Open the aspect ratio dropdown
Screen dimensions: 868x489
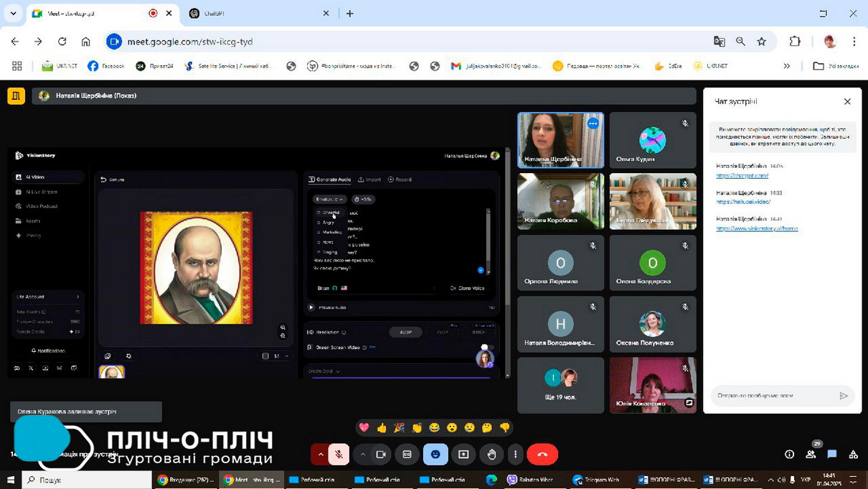click(275, 356)
